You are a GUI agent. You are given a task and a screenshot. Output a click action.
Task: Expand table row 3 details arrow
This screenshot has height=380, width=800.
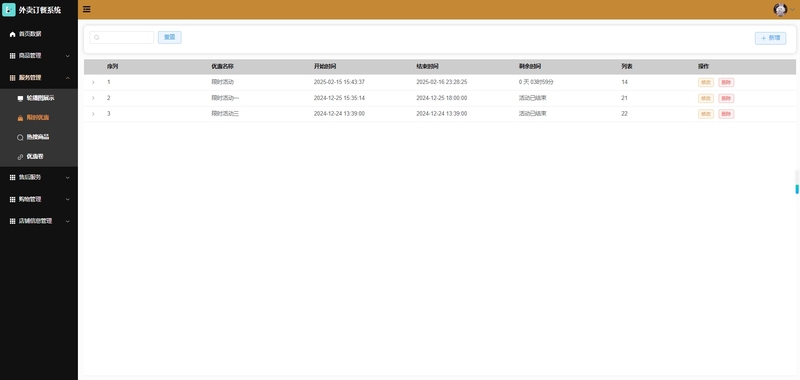point(93,114)
